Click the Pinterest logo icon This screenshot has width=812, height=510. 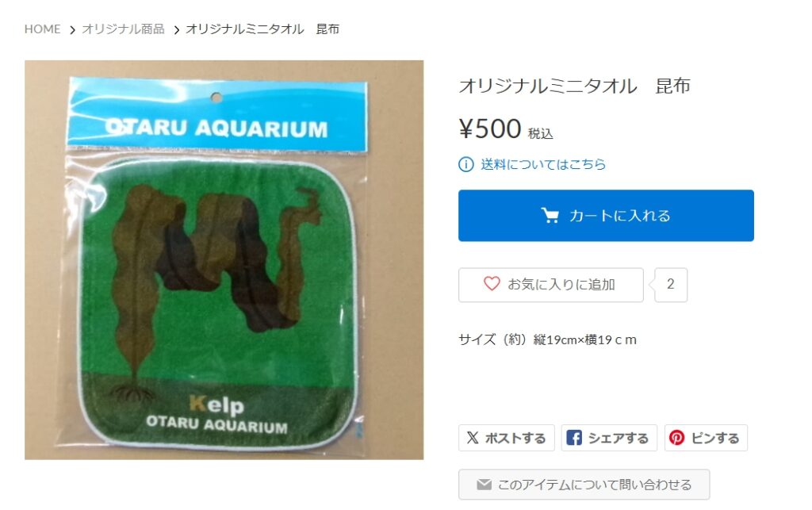click(677, 438)
